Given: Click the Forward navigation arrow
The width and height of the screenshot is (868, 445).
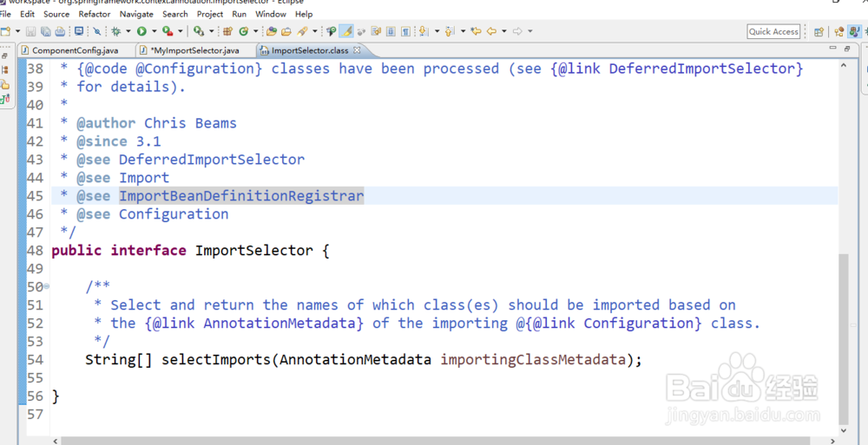Looking at the screenshot, I should coord(517,31).
